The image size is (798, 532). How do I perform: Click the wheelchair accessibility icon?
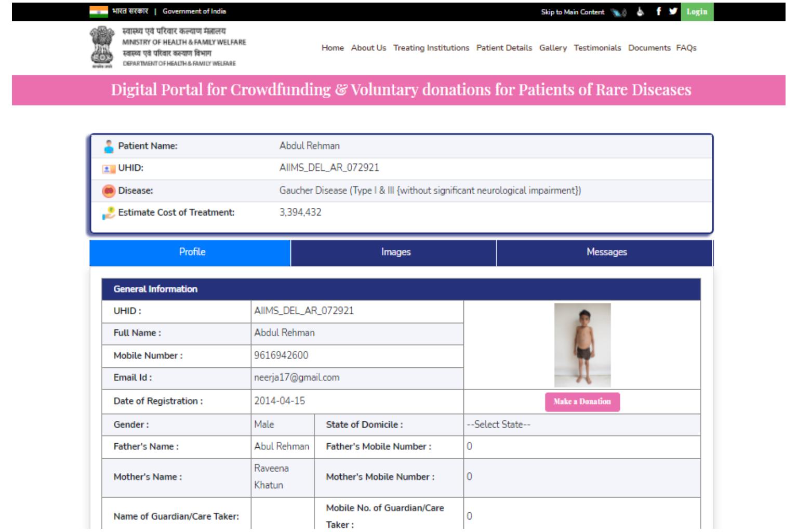640,11
